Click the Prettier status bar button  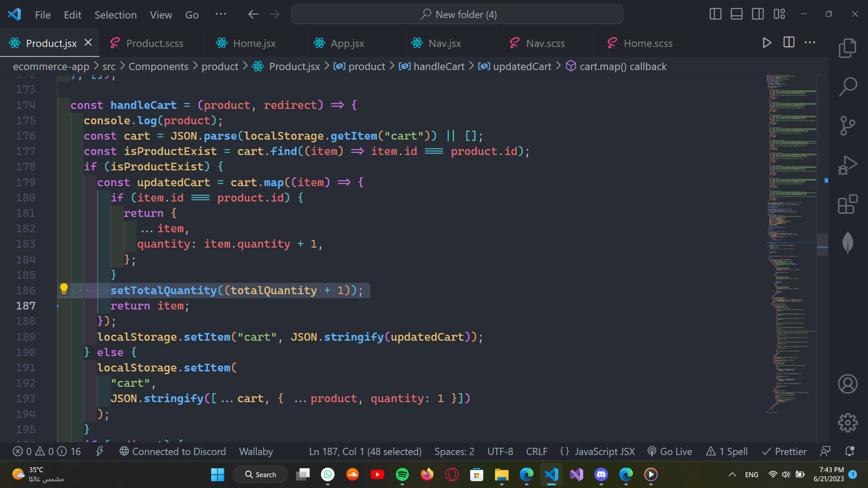click(784, 451)
